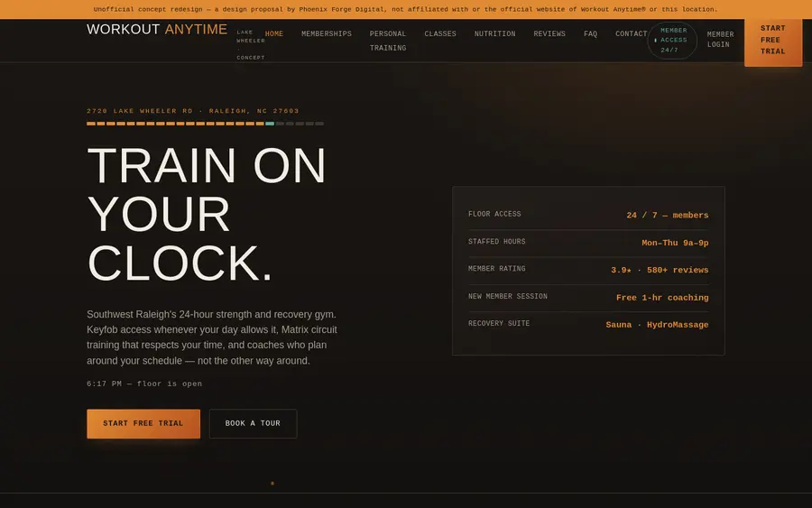Click the segmented orange progress bar

coord(205,124)
